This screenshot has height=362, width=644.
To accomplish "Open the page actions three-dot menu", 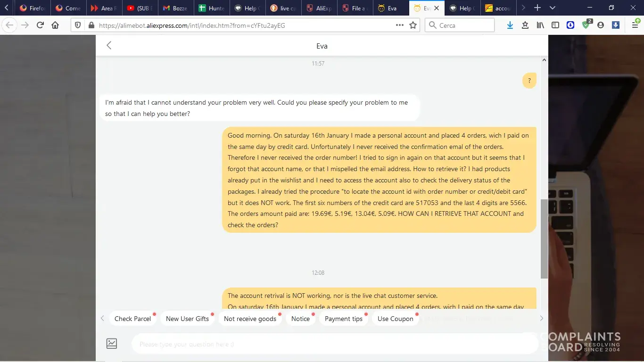I will tap(400, 25).
